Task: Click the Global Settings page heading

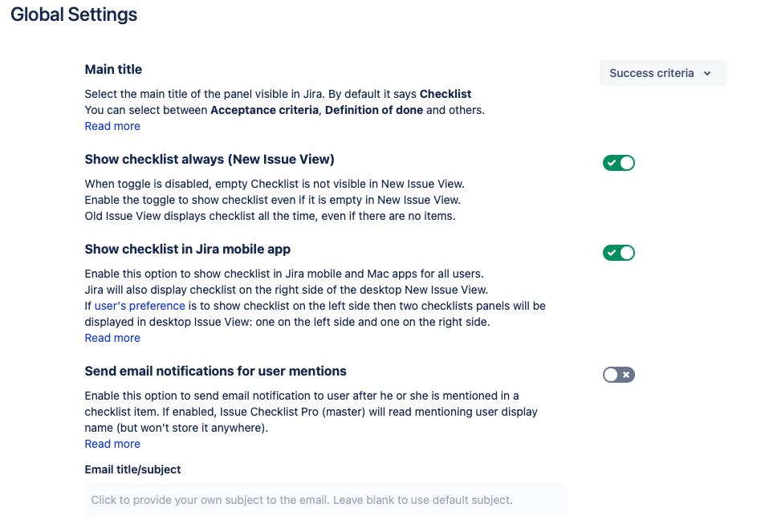Action: 74,14
